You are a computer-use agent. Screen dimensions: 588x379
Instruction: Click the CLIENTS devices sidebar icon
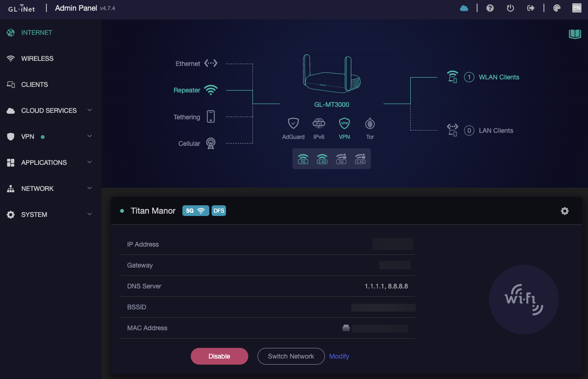(11, 85)
